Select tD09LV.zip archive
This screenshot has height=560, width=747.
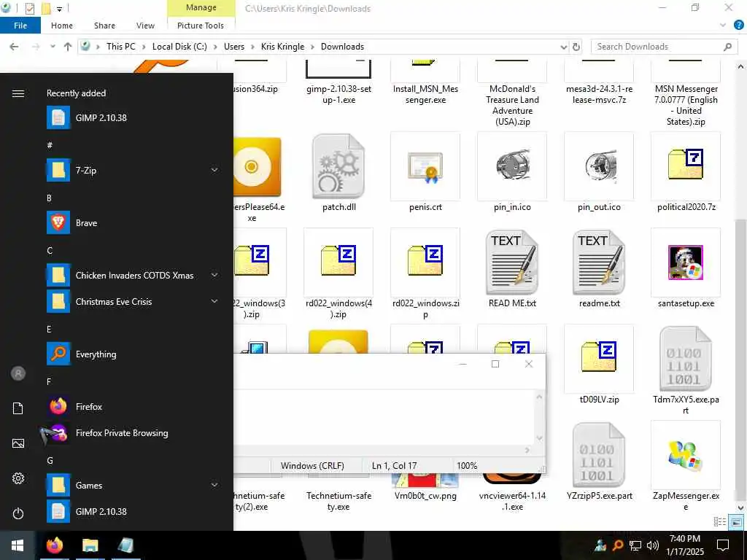tap(599, 365)
